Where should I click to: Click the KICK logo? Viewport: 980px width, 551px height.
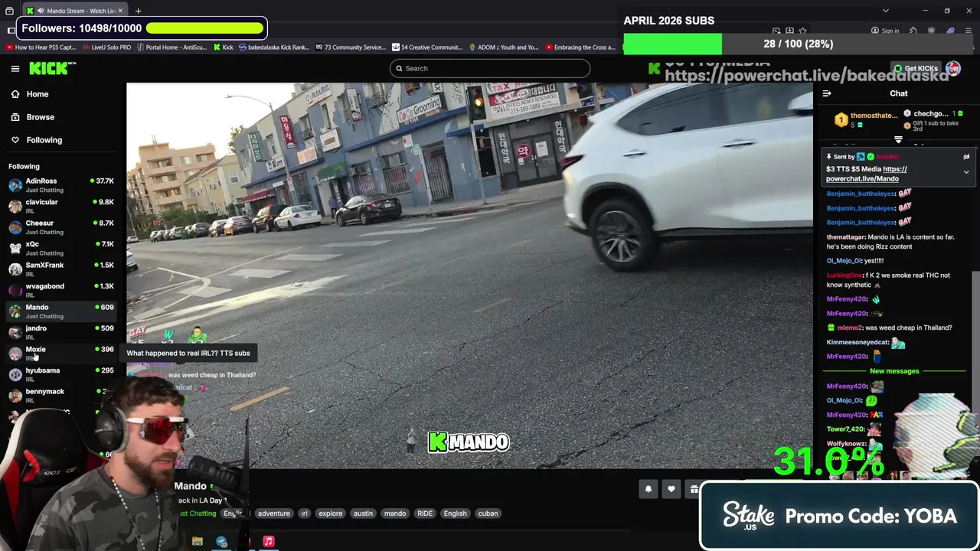52,69
